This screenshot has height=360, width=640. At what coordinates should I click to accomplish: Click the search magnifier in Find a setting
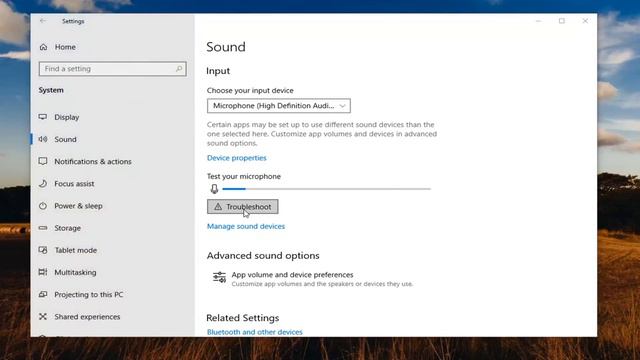click(179, 69)
